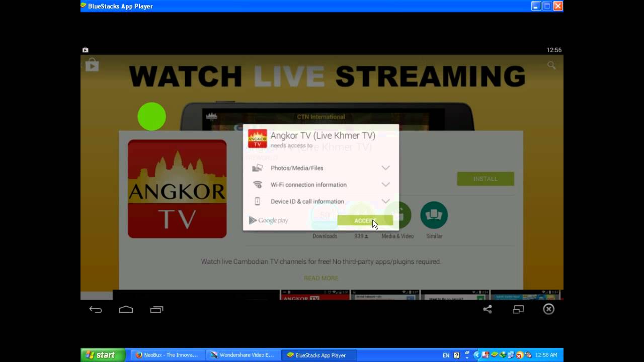
Task: Click the Device ID & call information text
Action: tap(307, 201)
